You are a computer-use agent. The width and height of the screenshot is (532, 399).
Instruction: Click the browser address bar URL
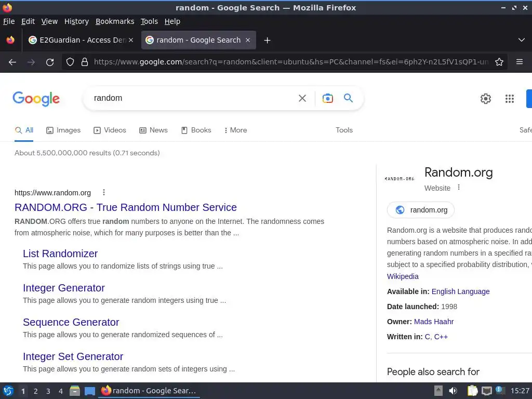(291, 62)
